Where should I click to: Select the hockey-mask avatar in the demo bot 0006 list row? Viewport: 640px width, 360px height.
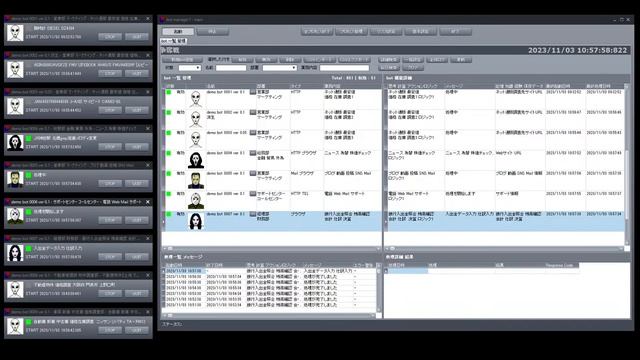(196, 201)
